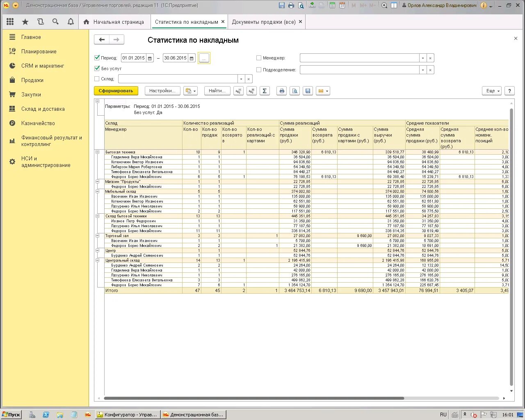Open the Казначейство section

coord(38,123)
